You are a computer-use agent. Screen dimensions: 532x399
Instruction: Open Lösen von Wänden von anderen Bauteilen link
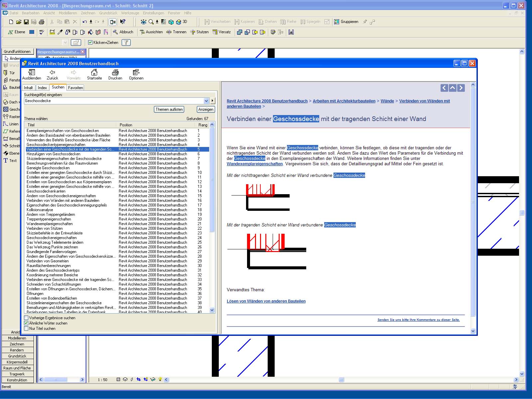coord(266,301)
